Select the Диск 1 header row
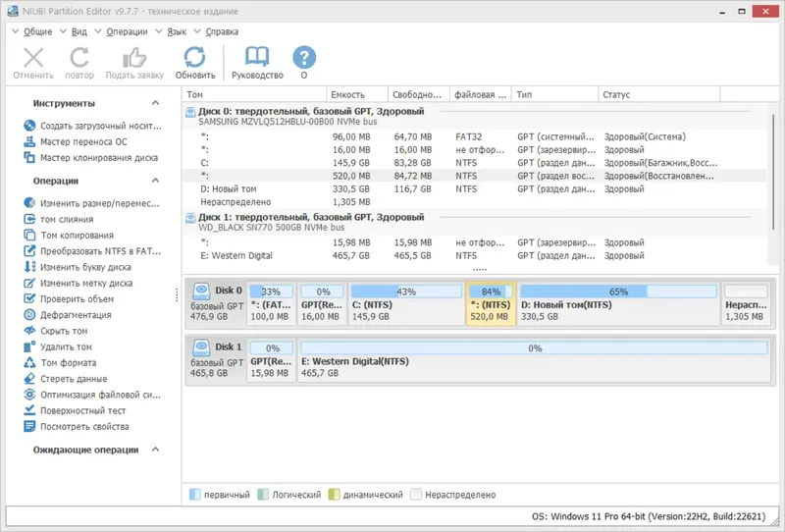 (x=476, y=222)
